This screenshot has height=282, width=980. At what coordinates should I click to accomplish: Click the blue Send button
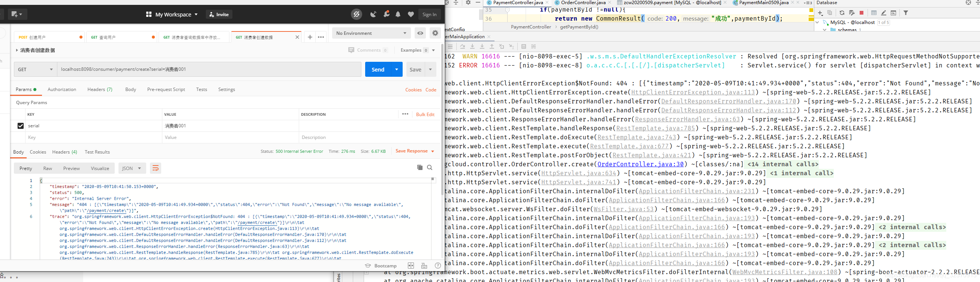pyautogui.click(x=378, y=70)
